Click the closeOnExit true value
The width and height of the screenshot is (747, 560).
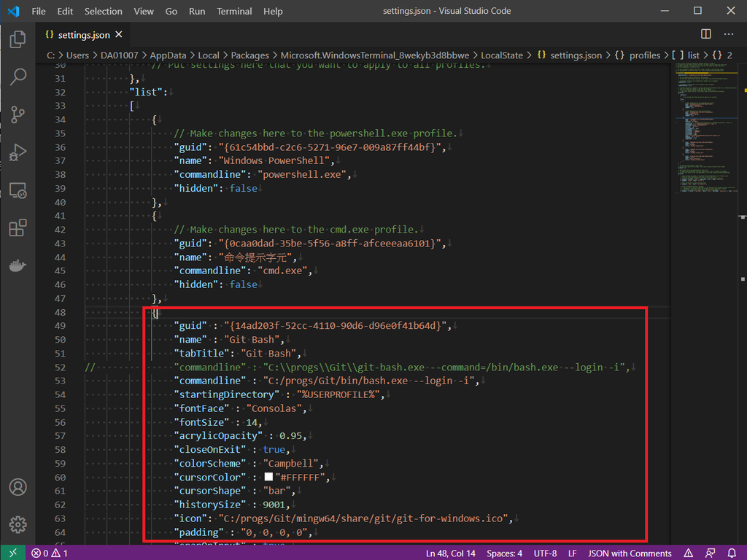pos(274,449)
